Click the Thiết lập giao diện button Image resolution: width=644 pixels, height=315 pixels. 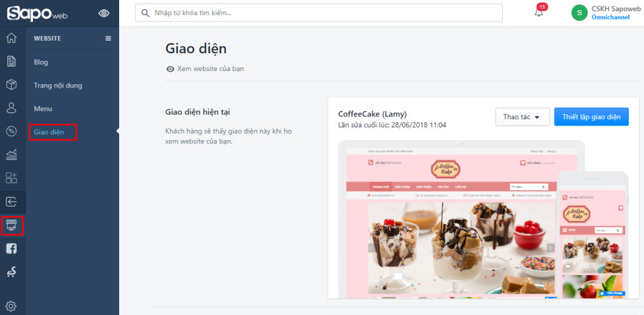pyautogui.click(x=591, y=117)
